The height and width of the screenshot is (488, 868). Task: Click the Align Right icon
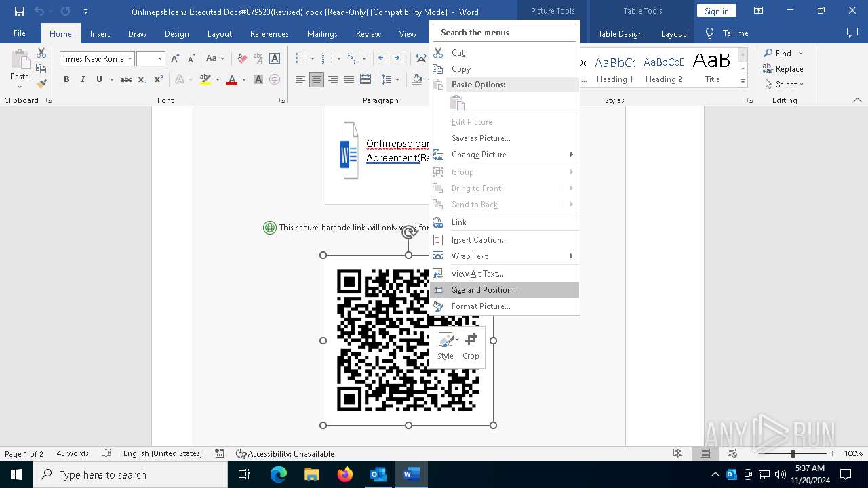(x=333, y=79)
